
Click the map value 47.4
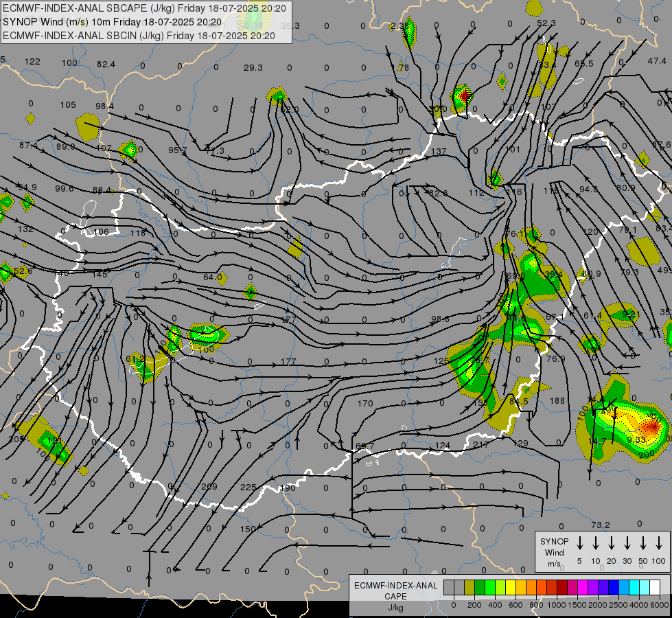click(657, 61)
